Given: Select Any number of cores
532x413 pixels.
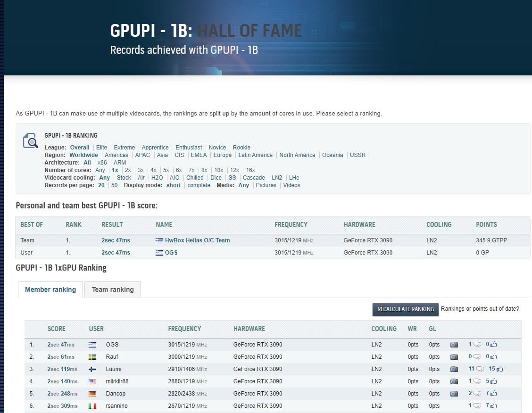Looking at the screenshot, I should 100,170.
